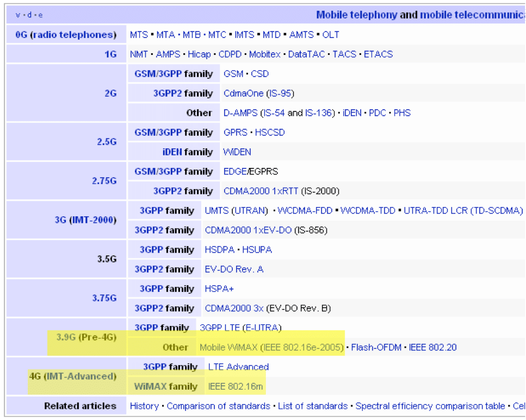Open the Mobile WiMAX link

click(228, 347)
